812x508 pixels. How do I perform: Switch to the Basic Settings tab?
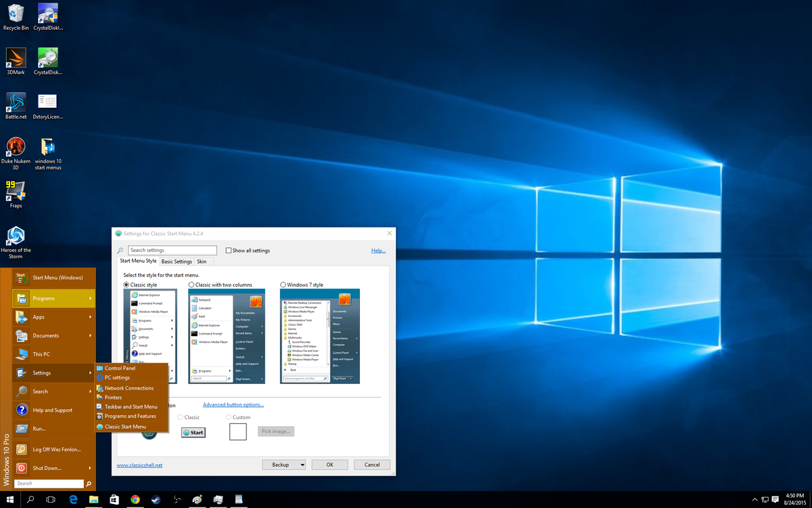(176, 261)
